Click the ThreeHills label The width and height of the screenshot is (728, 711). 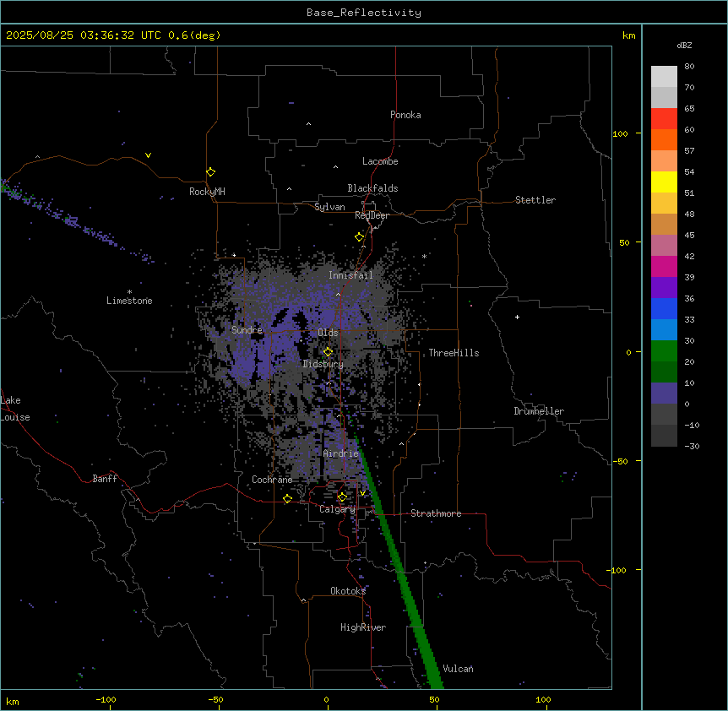pos(454,353)
